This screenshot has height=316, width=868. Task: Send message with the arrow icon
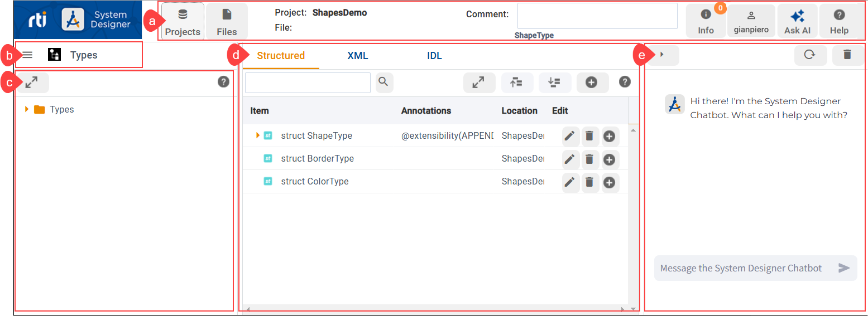click(844, 268)
